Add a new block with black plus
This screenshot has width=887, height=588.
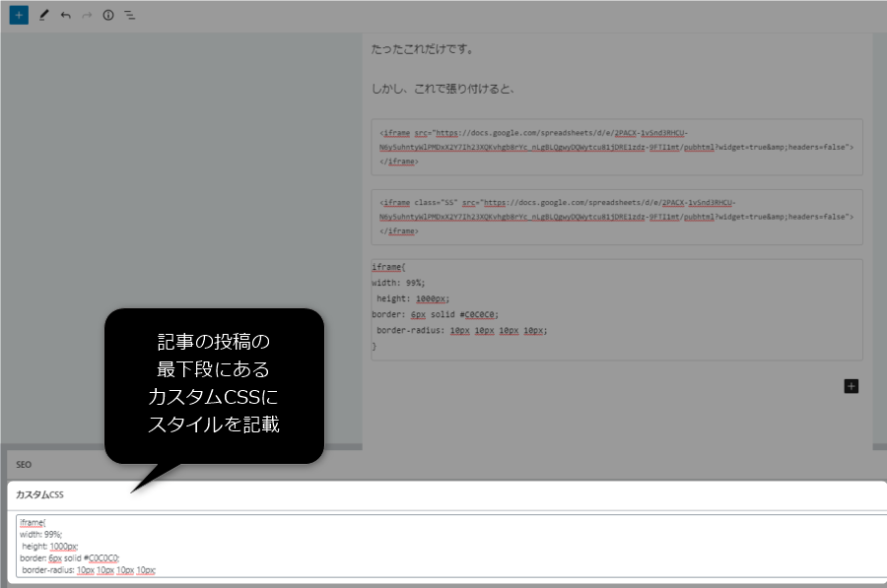[851, 386]
